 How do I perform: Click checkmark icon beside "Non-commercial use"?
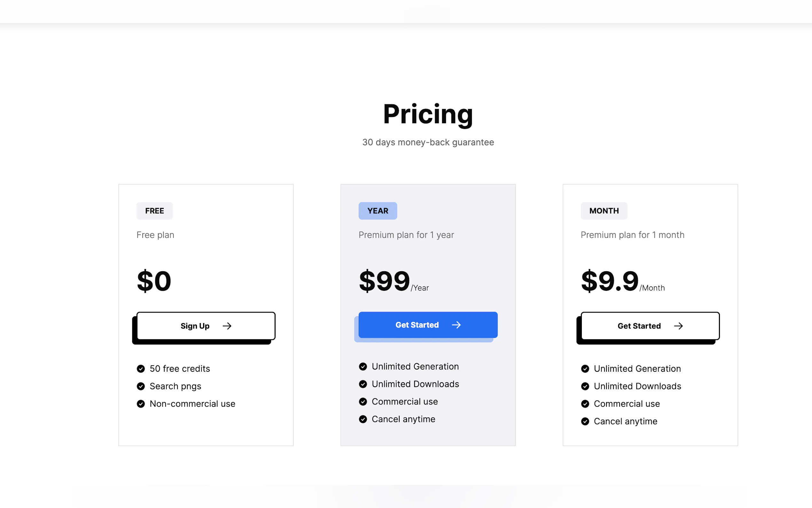[x=141, y=404]
